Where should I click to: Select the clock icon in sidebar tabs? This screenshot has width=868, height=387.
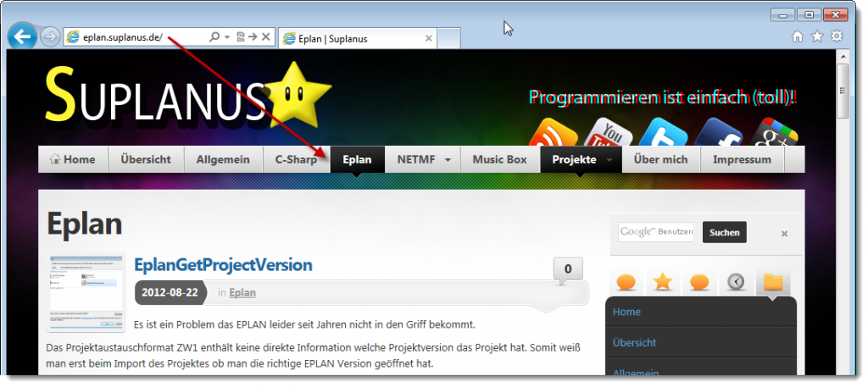(736, 282)
